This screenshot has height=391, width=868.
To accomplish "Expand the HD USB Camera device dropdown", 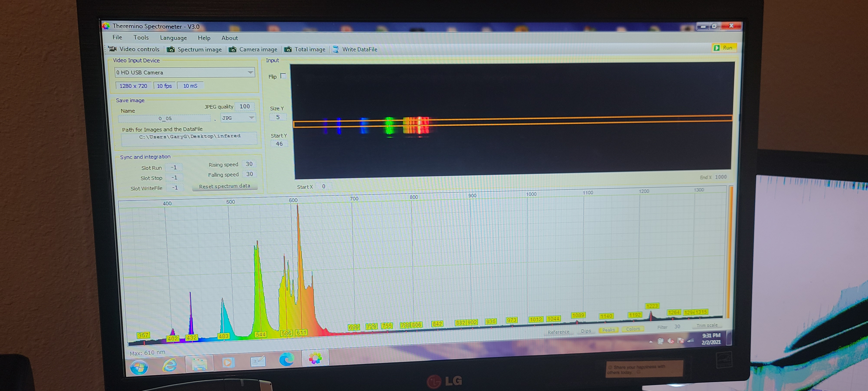I will (x=250, y=72).
